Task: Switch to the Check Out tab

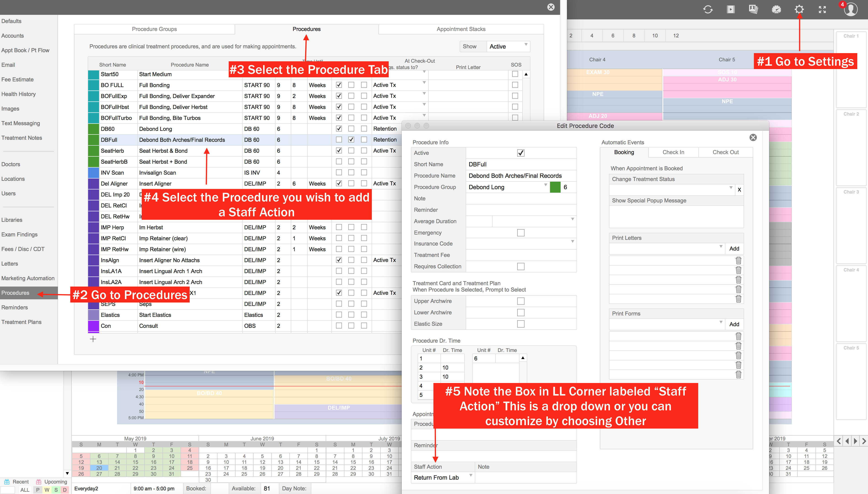Action: (725, 152)
